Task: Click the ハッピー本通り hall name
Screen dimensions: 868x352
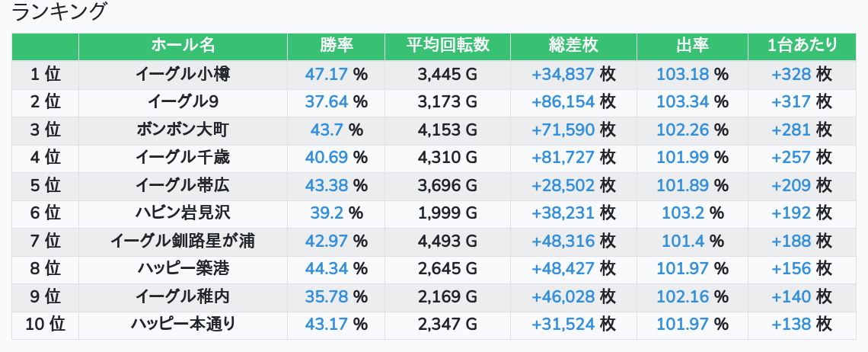Action: click(x=183, y=325)
